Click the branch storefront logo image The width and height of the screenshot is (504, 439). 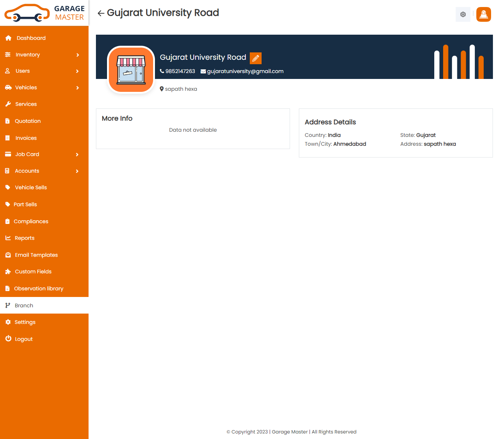(x=131, y=70)
